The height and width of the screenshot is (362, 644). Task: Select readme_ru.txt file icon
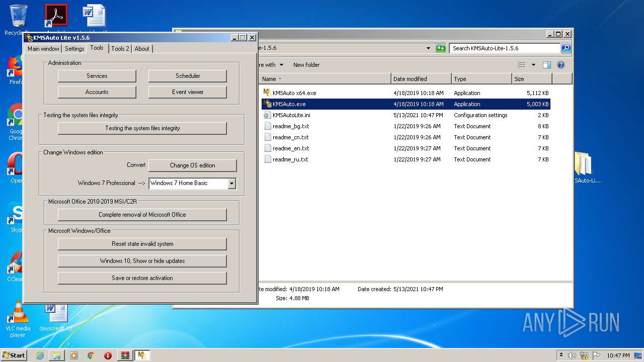267,159
